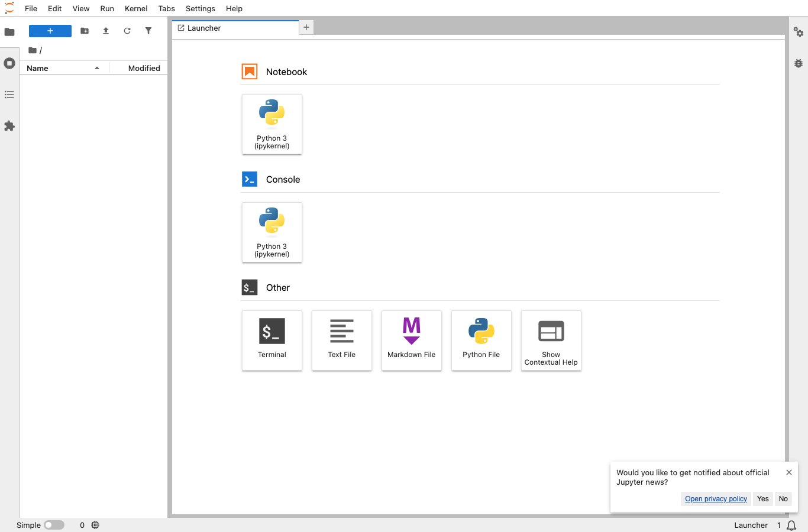Click Show Contextual Help card
This screenshot has height=532, width=808.
pos(551,340)
